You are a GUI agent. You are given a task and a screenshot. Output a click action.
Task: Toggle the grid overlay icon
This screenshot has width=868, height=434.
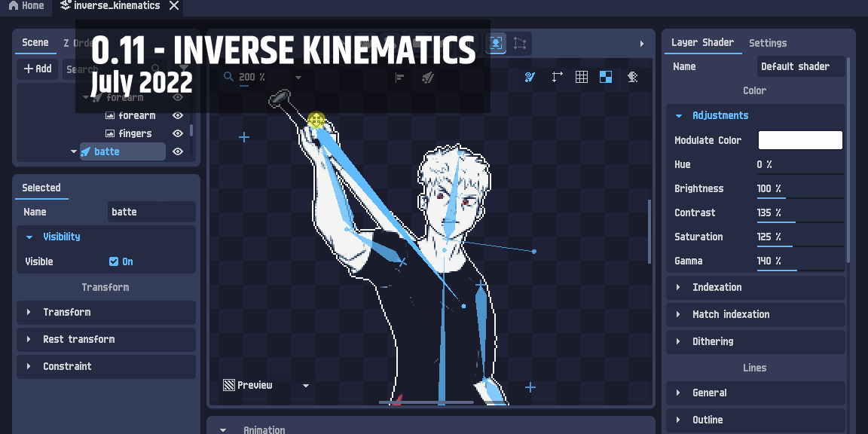point(581,76)
